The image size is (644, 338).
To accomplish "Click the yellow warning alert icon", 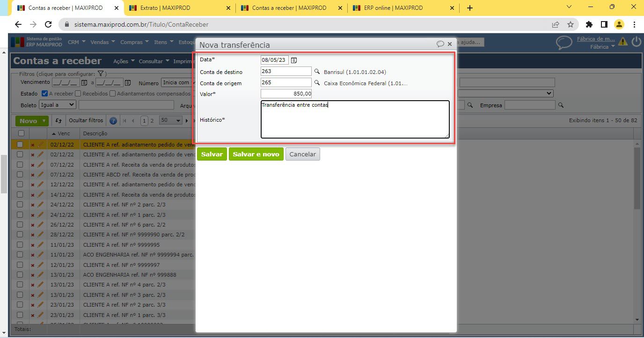I will pos(622,41).
